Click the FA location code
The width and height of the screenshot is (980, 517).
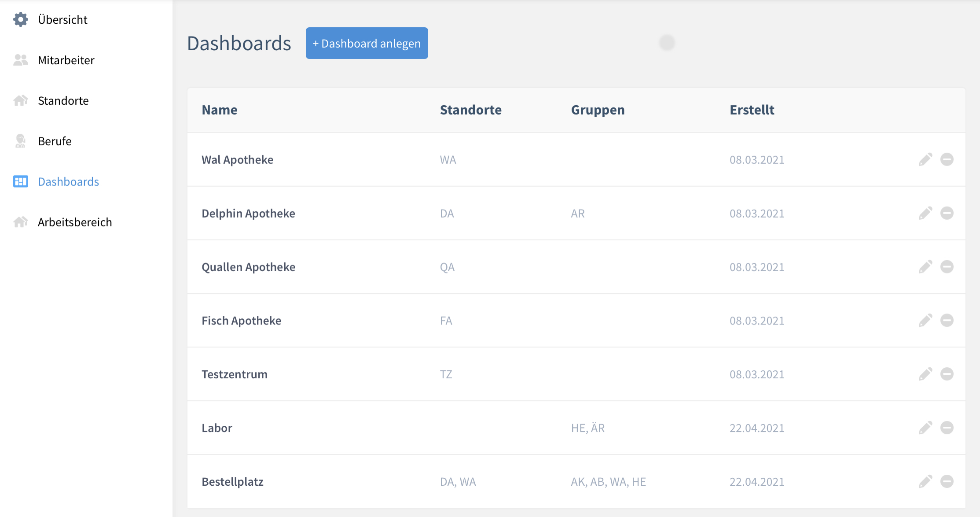pyautogui.click(x=446, y=321)
